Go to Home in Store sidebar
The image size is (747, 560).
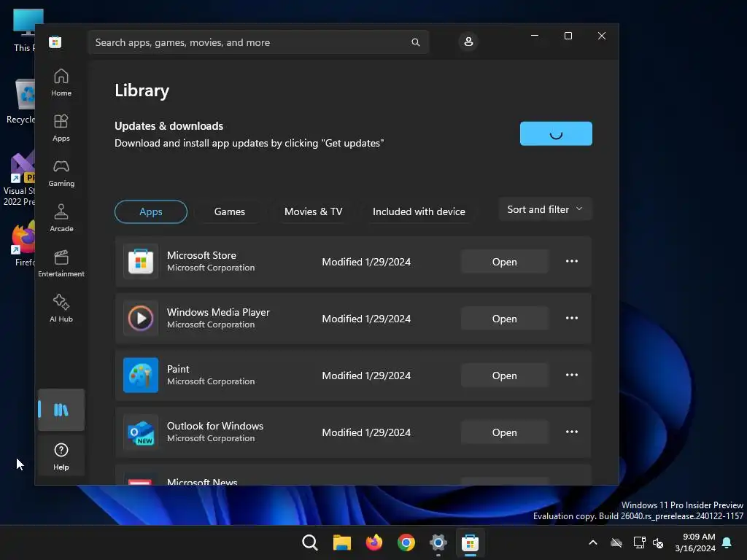pos(61,83)
